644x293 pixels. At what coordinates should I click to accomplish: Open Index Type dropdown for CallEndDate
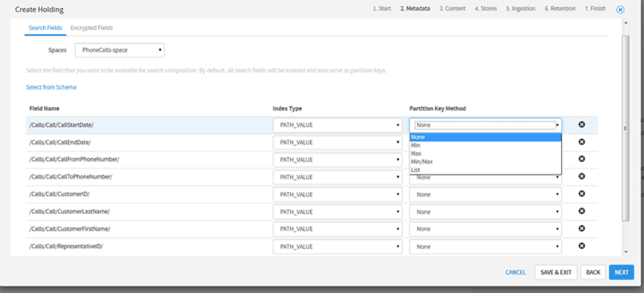pyautogui.click(x=338, y=142)
